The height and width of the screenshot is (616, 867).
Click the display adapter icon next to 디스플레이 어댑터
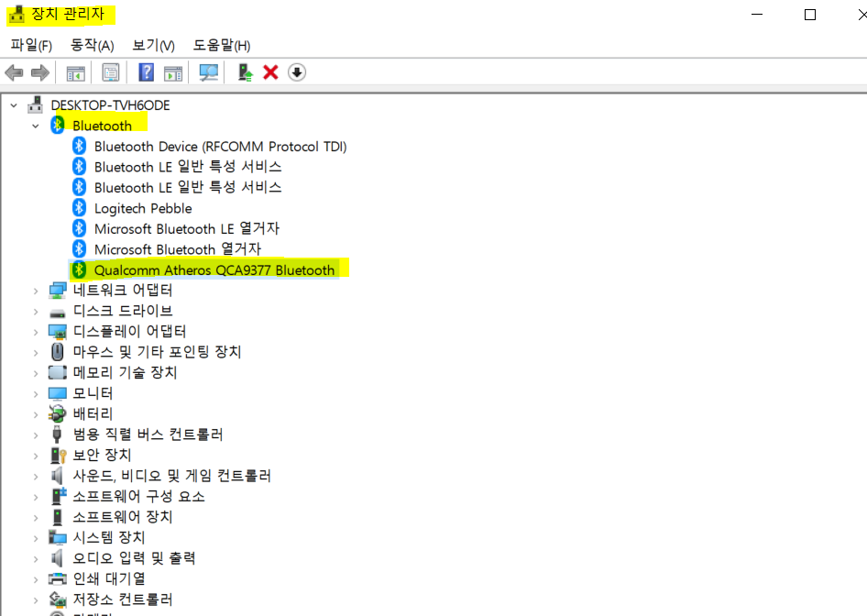pyautogui.click(x=58, y=331)
